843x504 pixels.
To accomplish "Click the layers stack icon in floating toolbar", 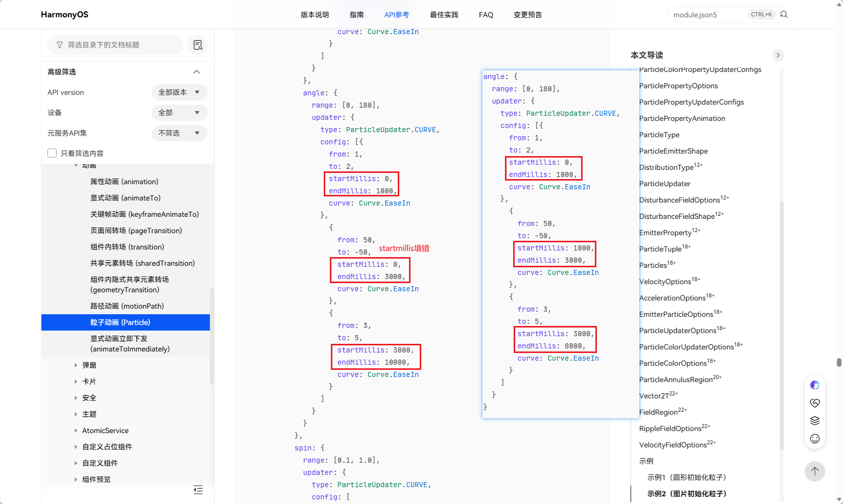I will click(815, 421).
